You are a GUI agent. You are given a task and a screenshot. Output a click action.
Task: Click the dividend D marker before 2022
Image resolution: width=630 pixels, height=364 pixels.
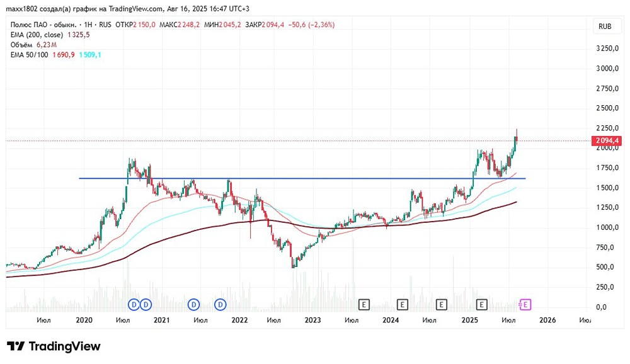coord(220,305)
